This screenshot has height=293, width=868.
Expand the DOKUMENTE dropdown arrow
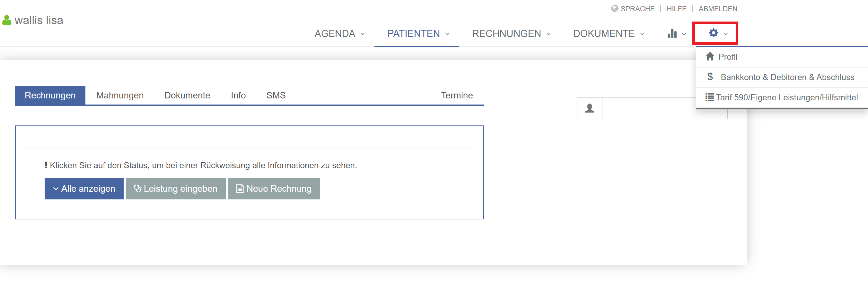tap(642, 34)
